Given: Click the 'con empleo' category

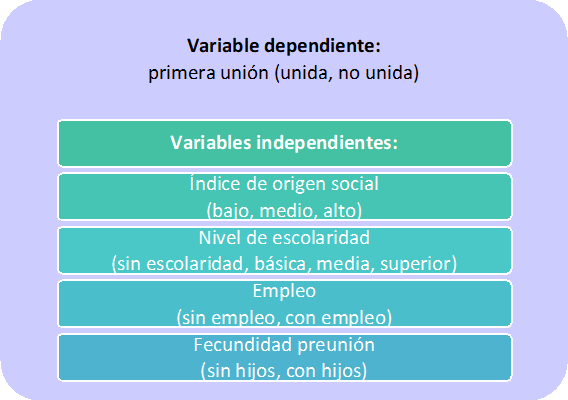Looking at the screenshot, I should tap(336, 318).
